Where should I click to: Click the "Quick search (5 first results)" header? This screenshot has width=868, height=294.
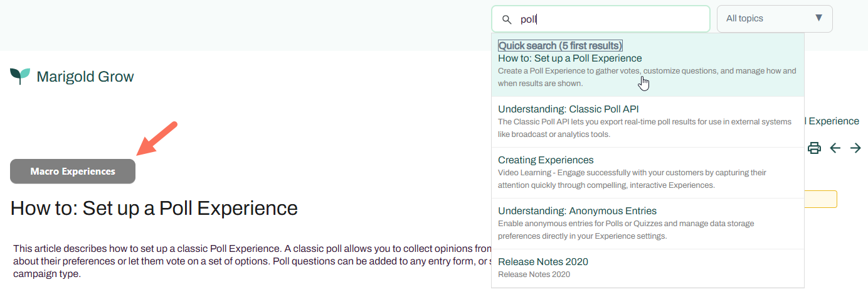pyautogui.click(x=560, y=46)
